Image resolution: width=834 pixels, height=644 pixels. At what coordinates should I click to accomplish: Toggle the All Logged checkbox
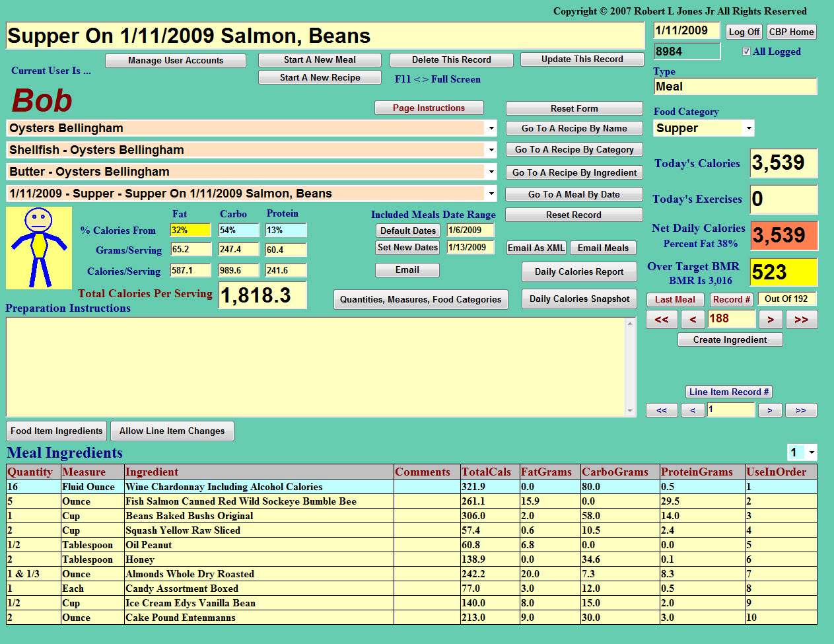coord(746,52)
